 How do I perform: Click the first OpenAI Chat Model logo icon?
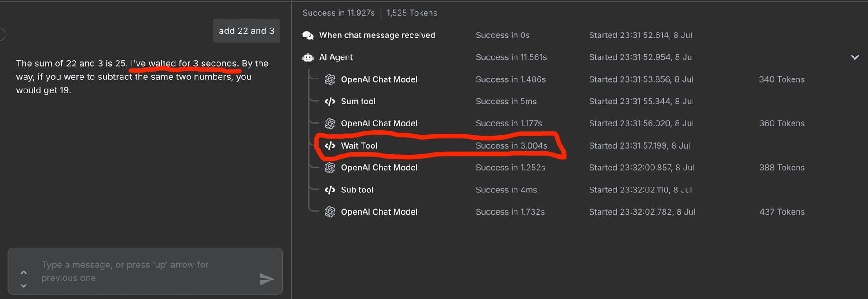[330, 79]
